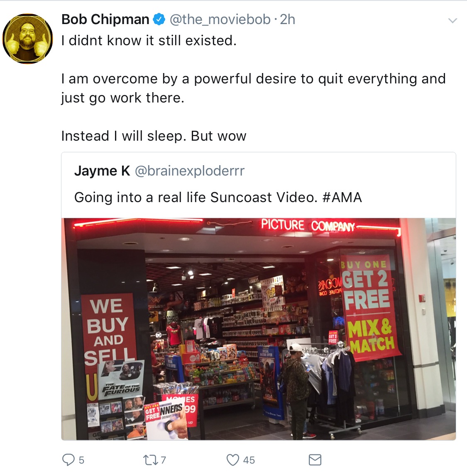Open Jayme K's name in quoted tweet
Image resolution: width=467 pixels, height=476 pixels.
[x=102, y=171]
